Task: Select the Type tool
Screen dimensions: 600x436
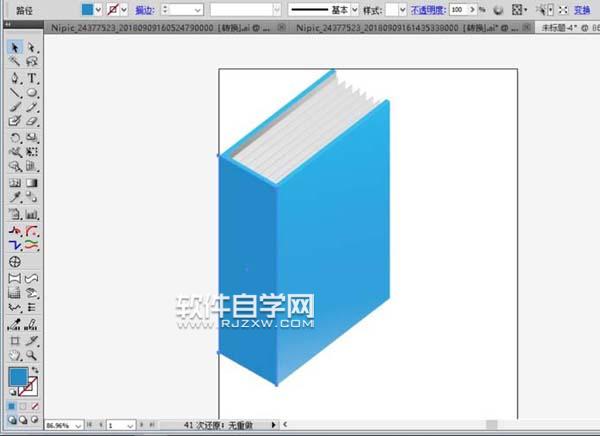Action: [31, 78]
